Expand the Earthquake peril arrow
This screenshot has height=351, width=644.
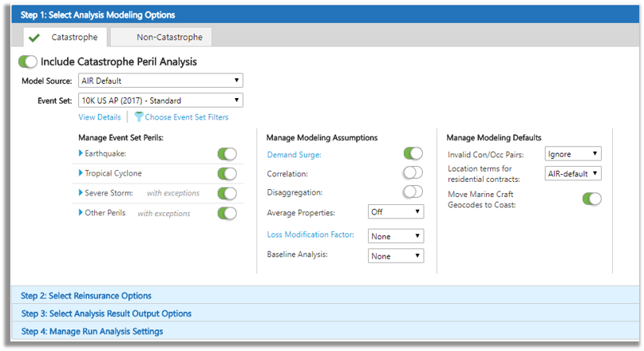click(x=81, y=153)
